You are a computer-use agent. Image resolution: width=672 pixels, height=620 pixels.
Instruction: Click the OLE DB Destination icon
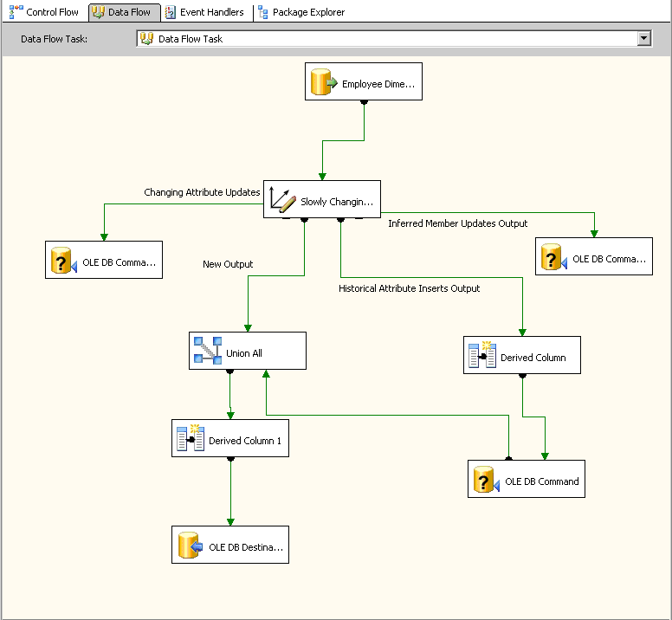point(191,546)
